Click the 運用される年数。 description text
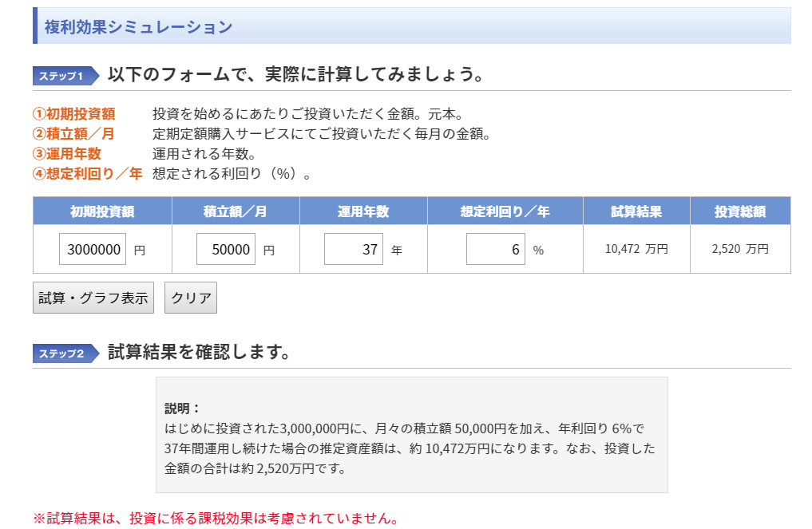The image size is (812, 529). click(x=204, y=154)
